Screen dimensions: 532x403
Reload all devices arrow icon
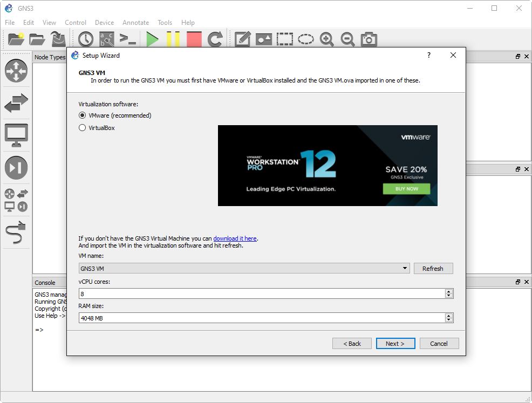[x=215, y=39]
